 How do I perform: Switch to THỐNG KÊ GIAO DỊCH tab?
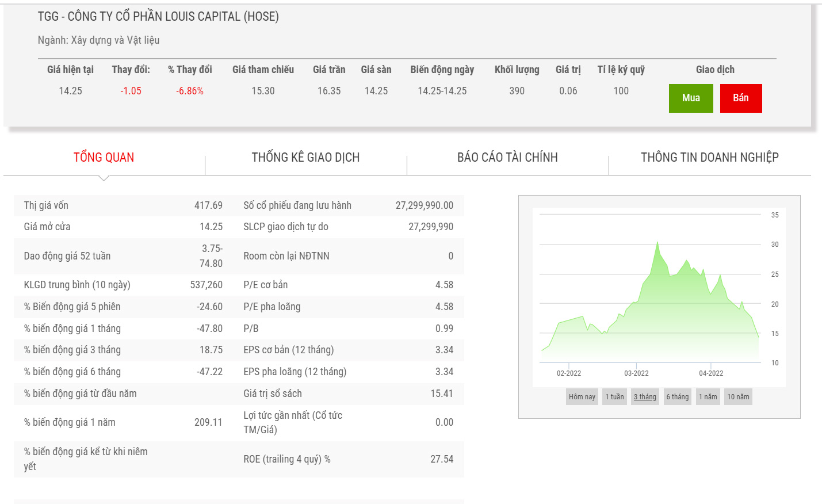305,158
